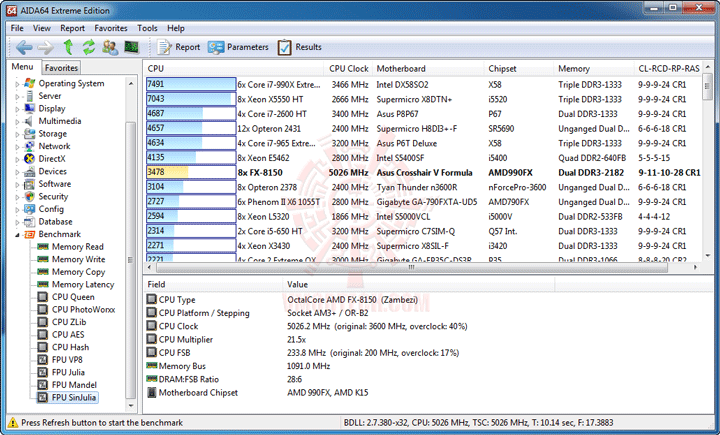
Task: Select the 3478 yellow score bar
Action: [x=191, y=172]
